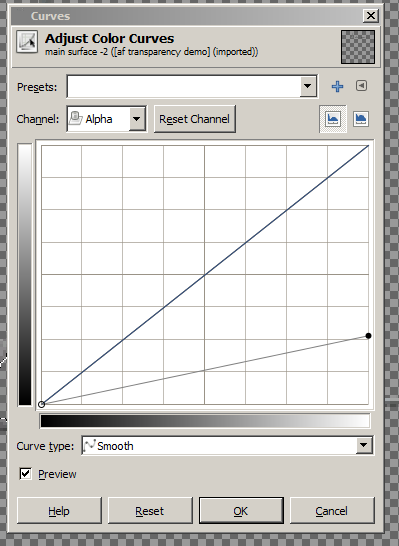The width and height of the screenshot is (399, 546).
Task: Confirm with the OK button
Action: (x=241, y=511)
